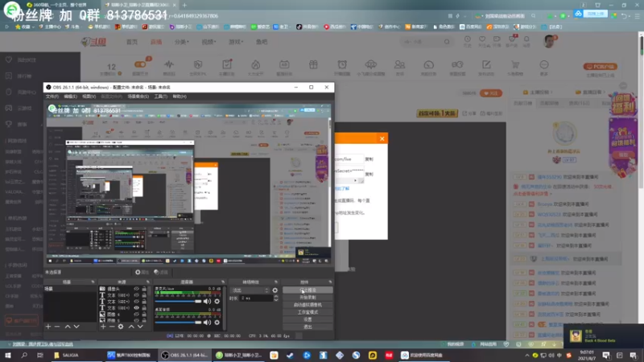
Task: Open desktop audio settings gear in mixer
Action: pos(217,323)
